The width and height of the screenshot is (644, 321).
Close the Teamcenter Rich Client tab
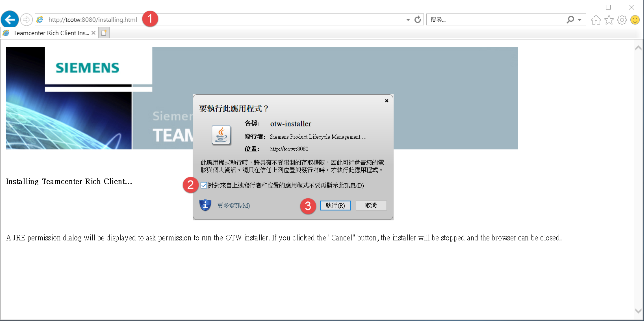(94, 33)
